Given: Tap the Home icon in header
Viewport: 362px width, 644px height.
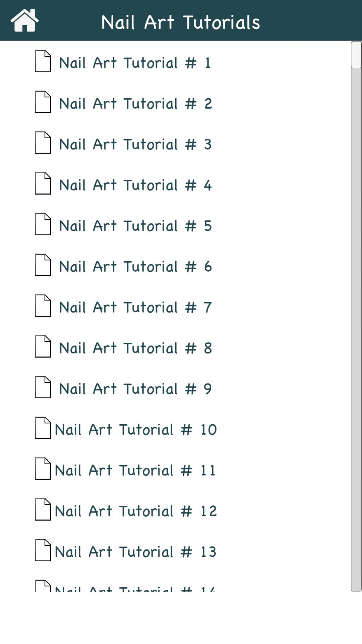Looking at the screenshot, I should point(24,21).
